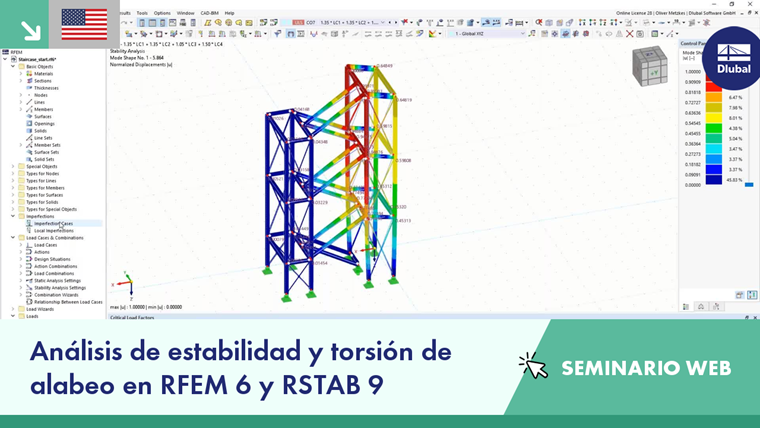Screen dimensions: 760x428
Task: Click the yellow legend color swatch
Action: (x=713, y=117)
